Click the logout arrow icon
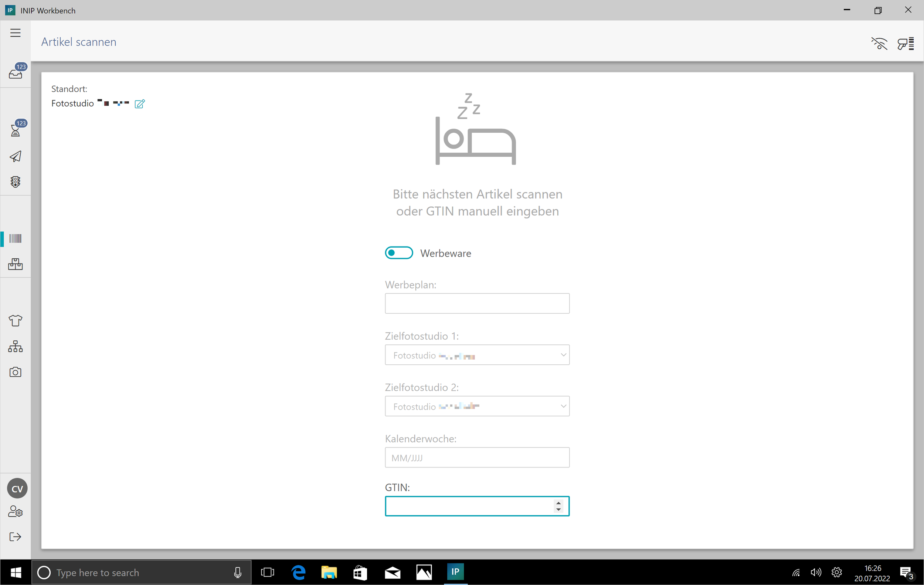The height and width of the screenshot is (585, 924). 16,537
